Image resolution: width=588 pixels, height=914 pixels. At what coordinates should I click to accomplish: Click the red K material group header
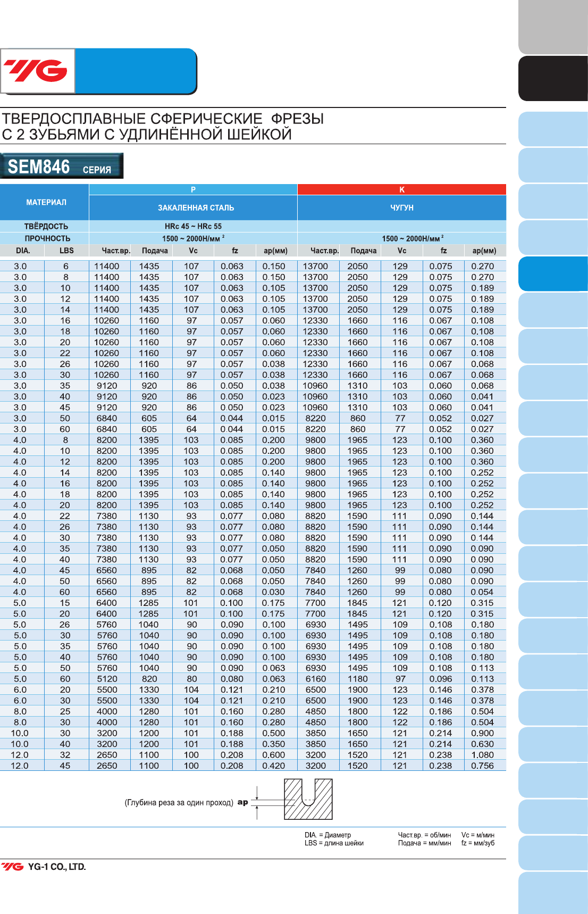[x=402, y=189]
